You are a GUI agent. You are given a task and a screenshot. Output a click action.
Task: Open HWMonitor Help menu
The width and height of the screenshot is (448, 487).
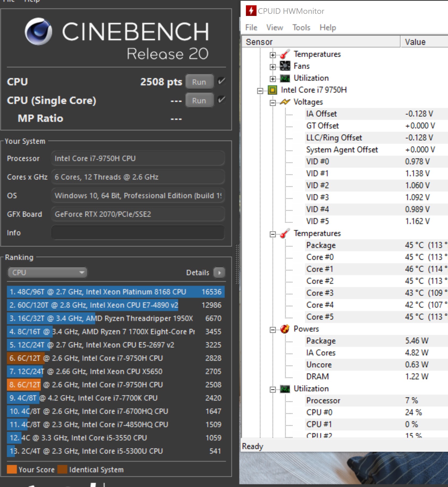[x=328, y=28]
